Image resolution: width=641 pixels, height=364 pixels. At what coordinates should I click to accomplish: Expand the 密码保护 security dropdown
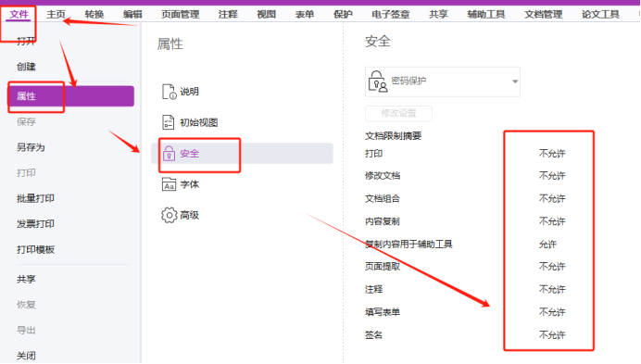click(x=443, y=82)
